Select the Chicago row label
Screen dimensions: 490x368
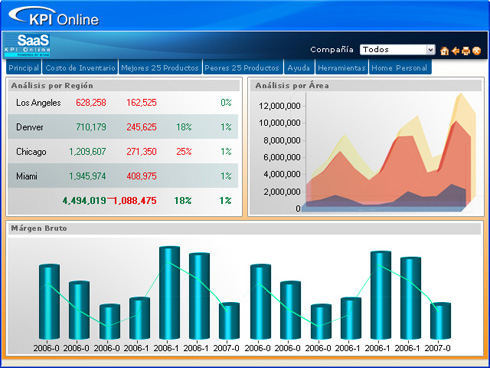point(31,152)
